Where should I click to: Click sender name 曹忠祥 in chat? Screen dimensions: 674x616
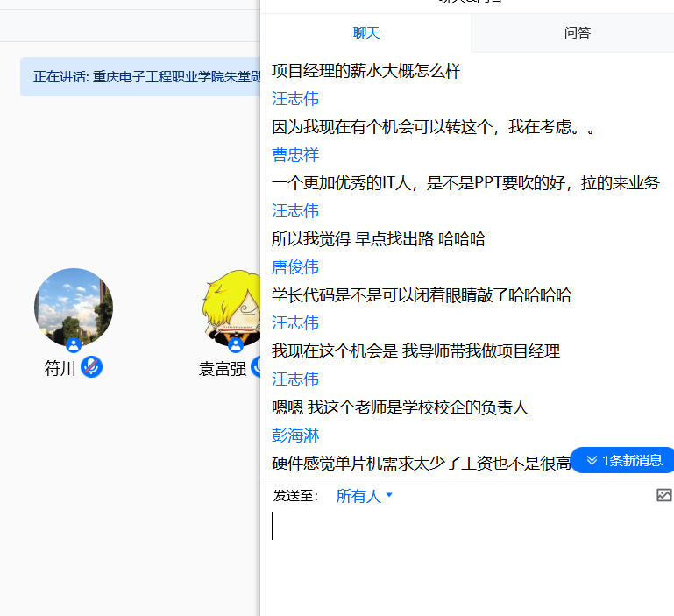pos(295,155)
